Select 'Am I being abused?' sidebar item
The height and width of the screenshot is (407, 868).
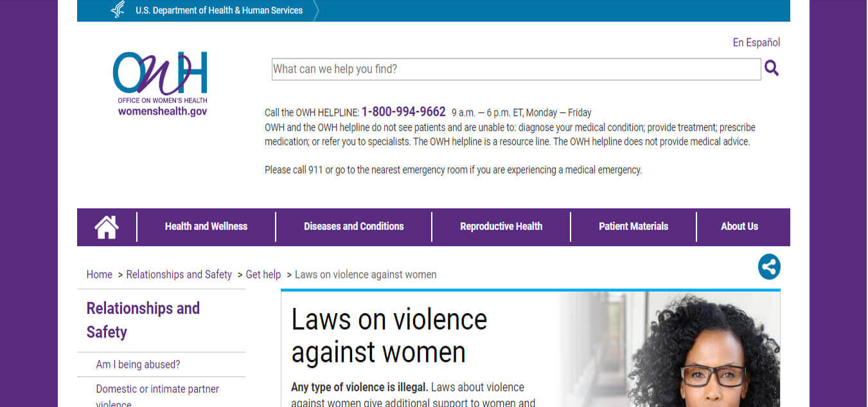pyautogui.click(x=138, y=365)
